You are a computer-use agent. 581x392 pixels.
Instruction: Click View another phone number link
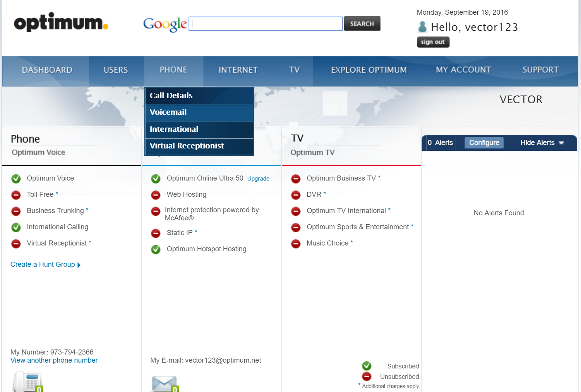pos(54,360)
